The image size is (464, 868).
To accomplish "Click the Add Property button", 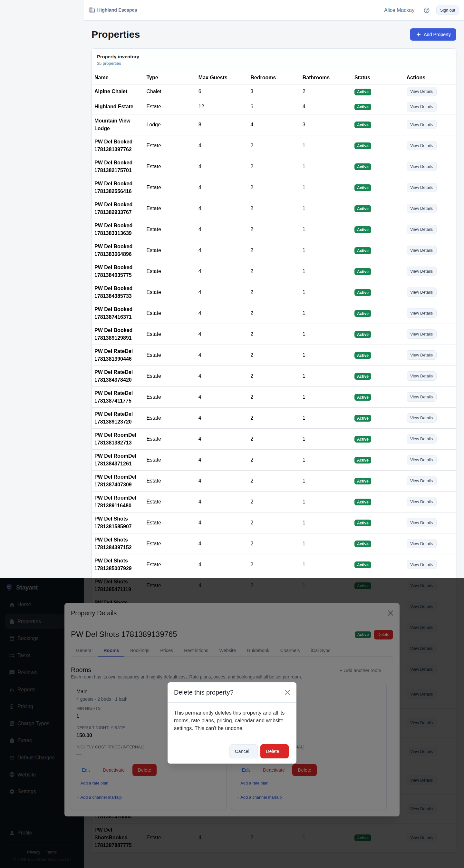I will click(x=433, y=34).
